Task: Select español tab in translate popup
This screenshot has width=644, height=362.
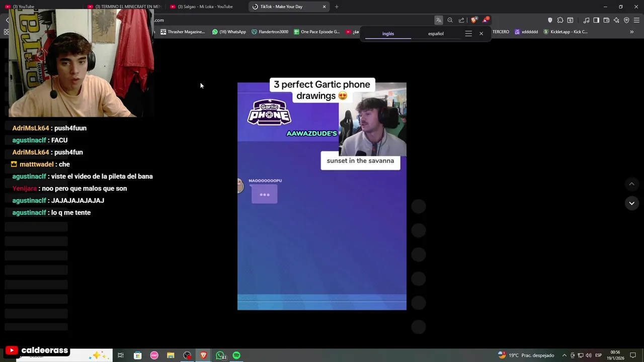Action: click(436, 34)
